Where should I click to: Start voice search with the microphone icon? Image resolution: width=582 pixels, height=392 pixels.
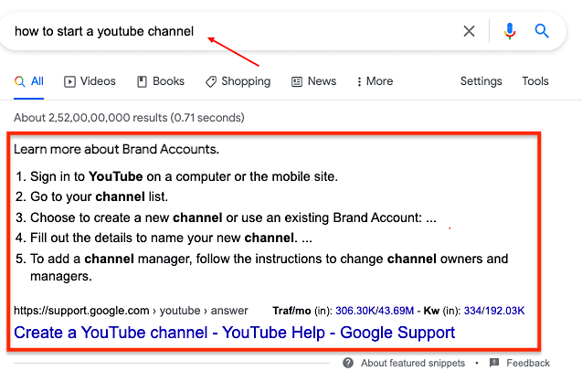tap(510, 31)
